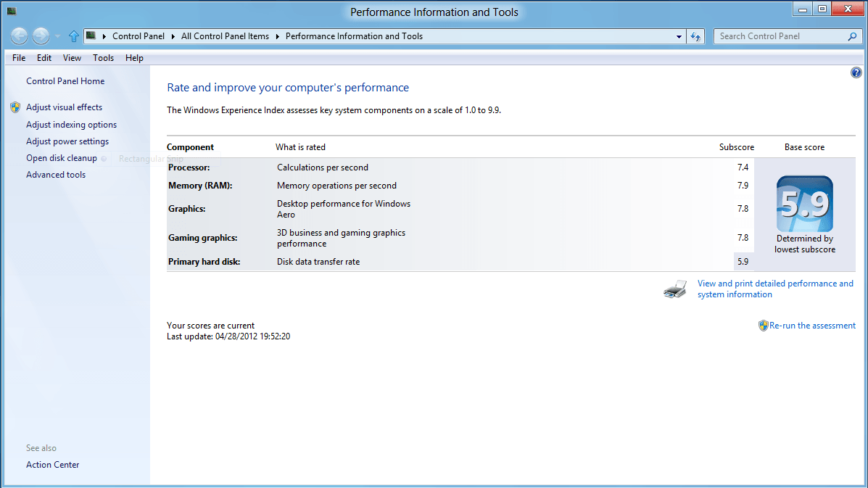The image size is (868, 488).
Task: Open the View menu
Action: click(72, 57)
